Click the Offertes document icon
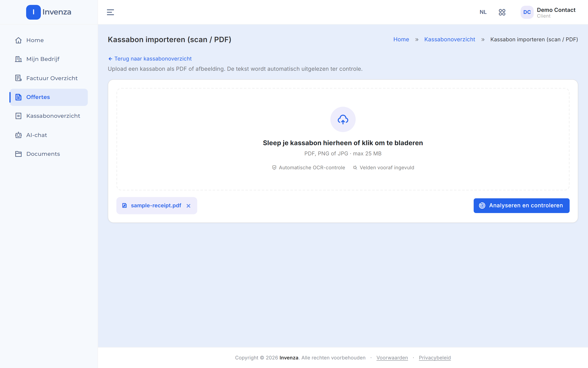Image resolution: width=588 pixels, height=368 pixels. (18, 97)
